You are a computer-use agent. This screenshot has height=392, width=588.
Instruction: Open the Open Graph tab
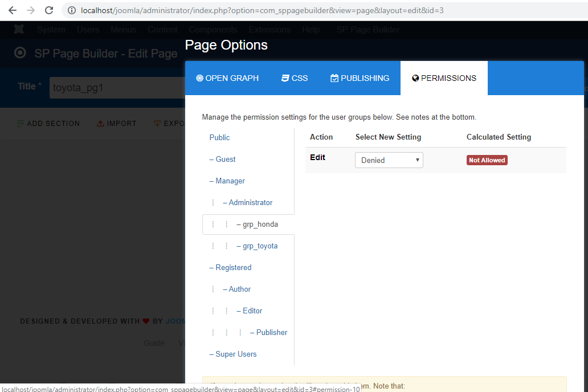pyautogui.click(x=227, y=78)
